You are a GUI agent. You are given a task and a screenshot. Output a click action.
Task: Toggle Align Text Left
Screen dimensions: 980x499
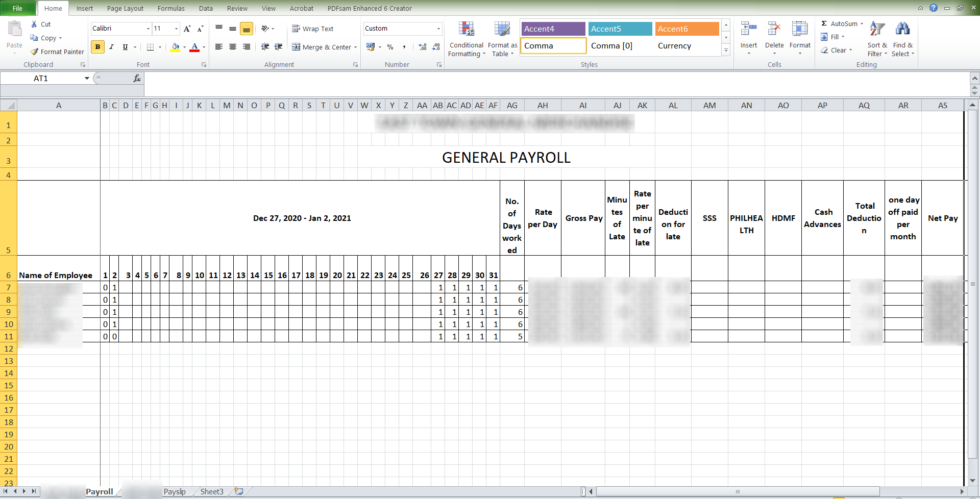219,47
